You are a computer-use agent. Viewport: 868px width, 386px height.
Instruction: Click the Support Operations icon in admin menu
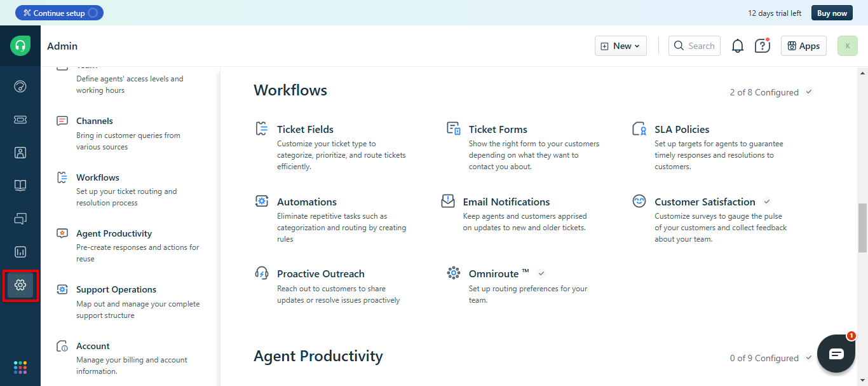tap(62, 289)
